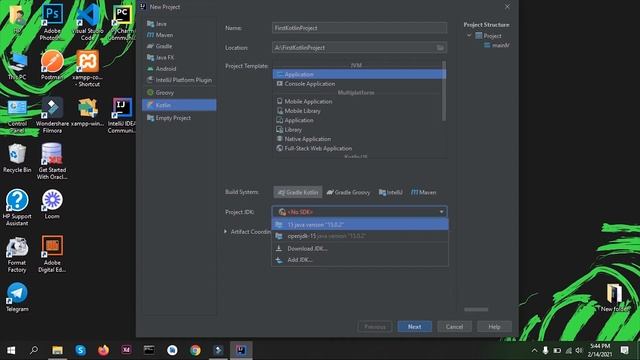640x360 pixels.
Task: Open Format Factory desktop icon
Action: (x=17, y=255)
